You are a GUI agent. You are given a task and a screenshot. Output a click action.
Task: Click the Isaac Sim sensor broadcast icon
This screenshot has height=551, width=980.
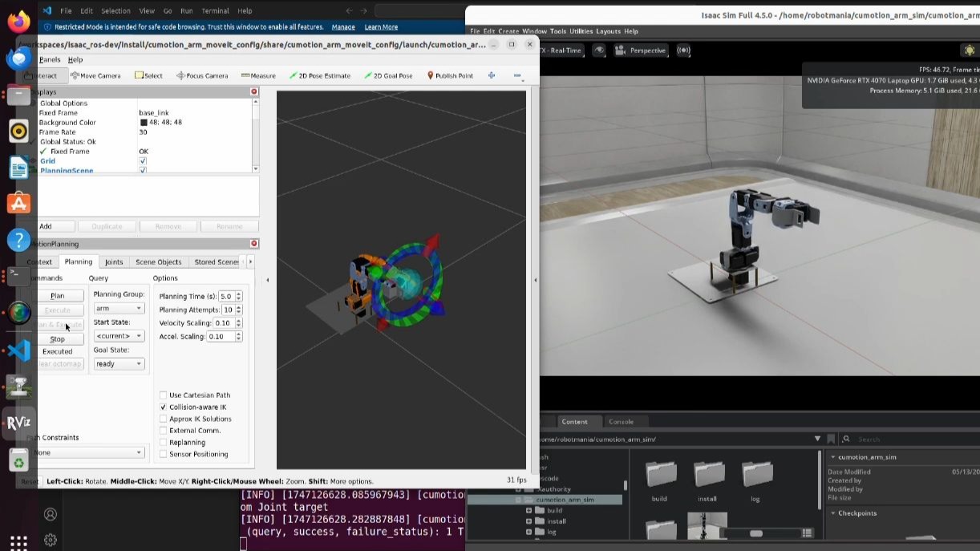pos(683,51)
